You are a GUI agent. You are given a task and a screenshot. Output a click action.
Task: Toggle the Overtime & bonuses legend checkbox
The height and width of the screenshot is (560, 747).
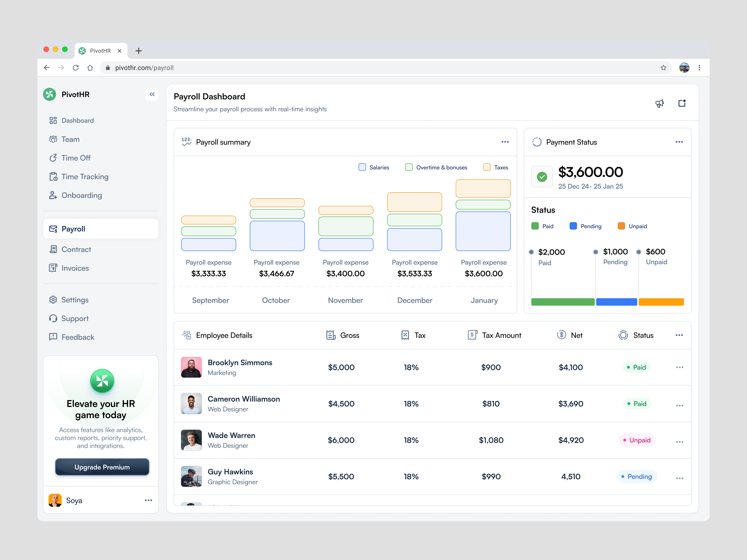pos(409,167)
